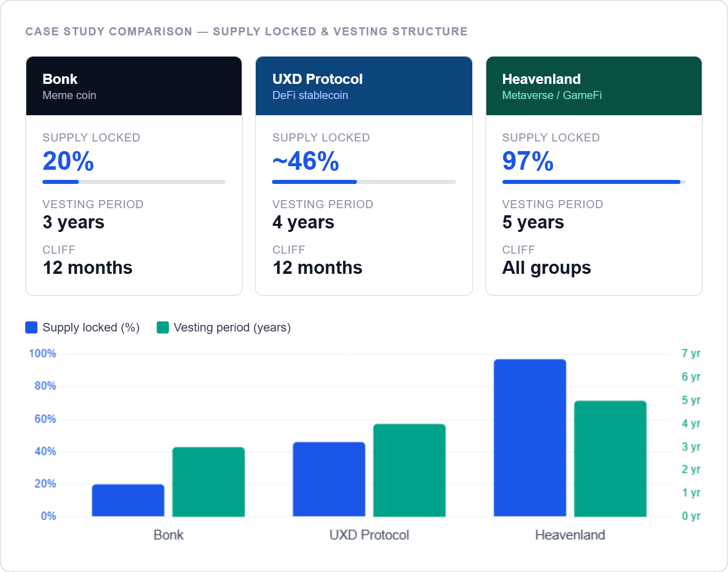Click the 'UXD Protocol' x-axis label
Screen dimensions: 728x572
point(369,535)
